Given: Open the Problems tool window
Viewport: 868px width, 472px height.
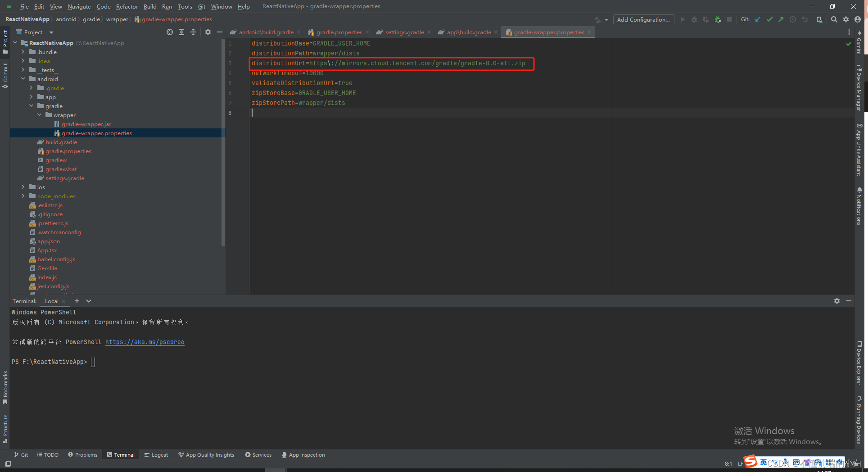Looking at the screenshot, I should tap(83, 455).
